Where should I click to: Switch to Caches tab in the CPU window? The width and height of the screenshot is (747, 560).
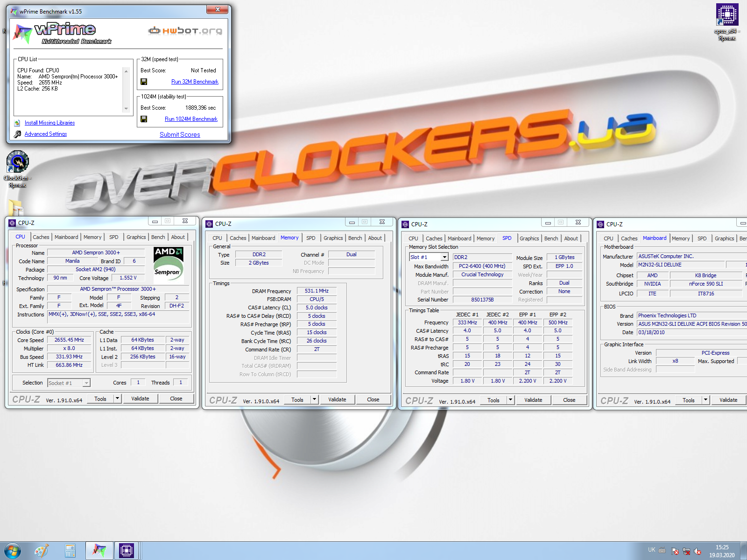pos(41,237)
